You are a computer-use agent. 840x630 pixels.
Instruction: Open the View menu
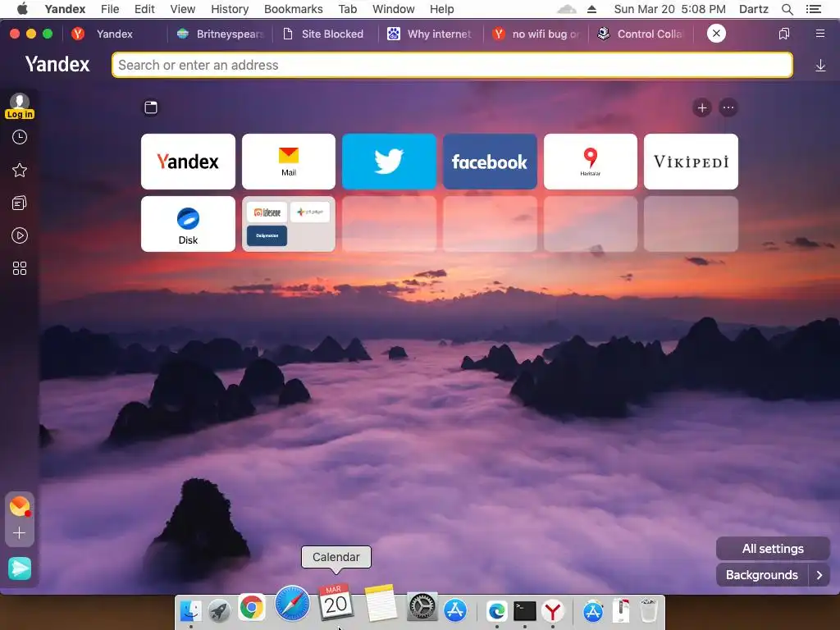[183, 9]
